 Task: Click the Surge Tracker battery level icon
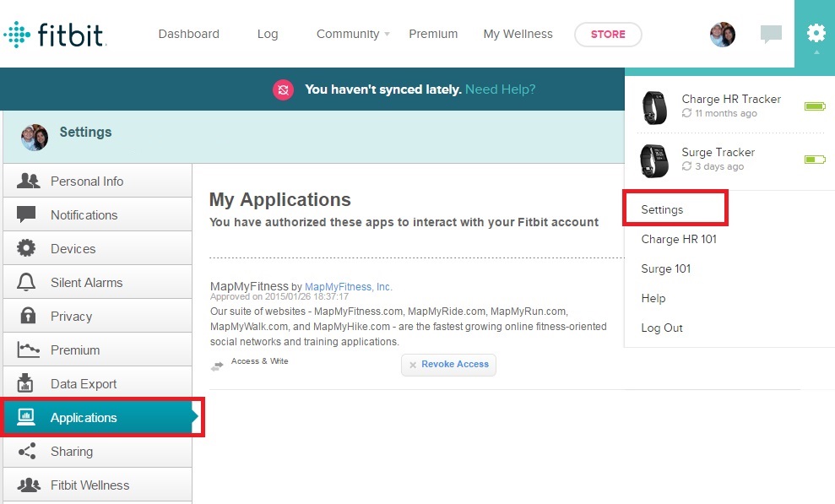pyautogui.click(x=815, y=160)
